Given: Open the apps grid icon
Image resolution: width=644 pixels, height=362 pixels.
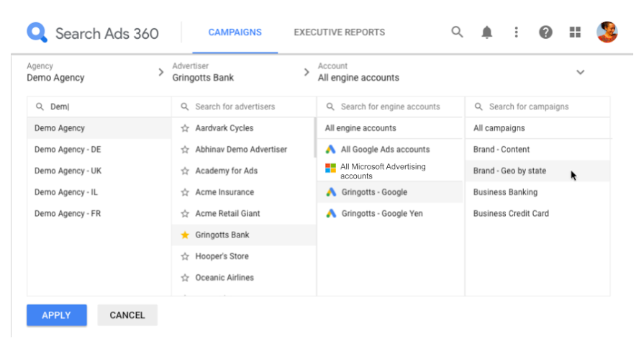Looking at the screenshot, I should (575, 32).
